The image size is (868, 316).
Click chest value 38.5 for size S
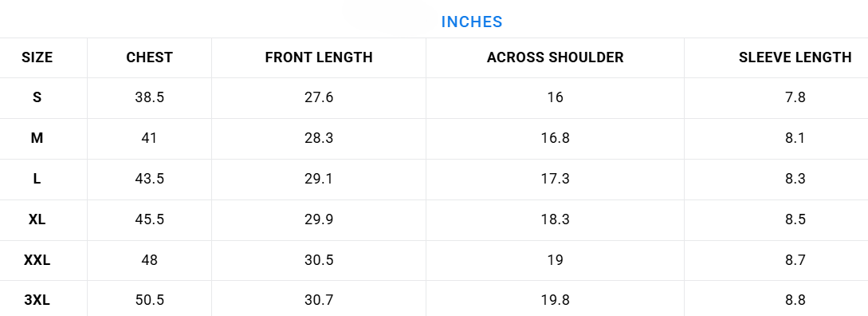click(x=150, y=97)
